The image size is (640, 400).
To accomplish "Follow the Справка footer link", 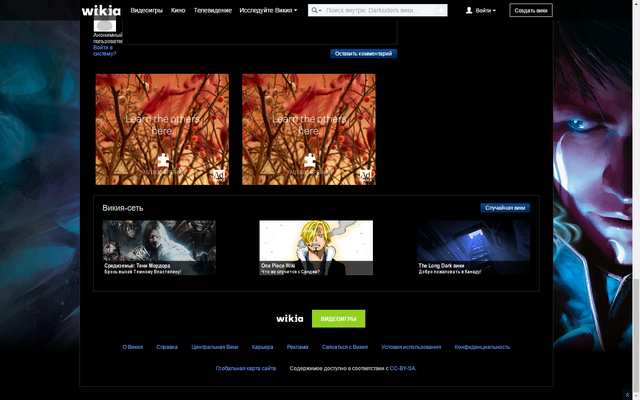I will coord(167,347).
